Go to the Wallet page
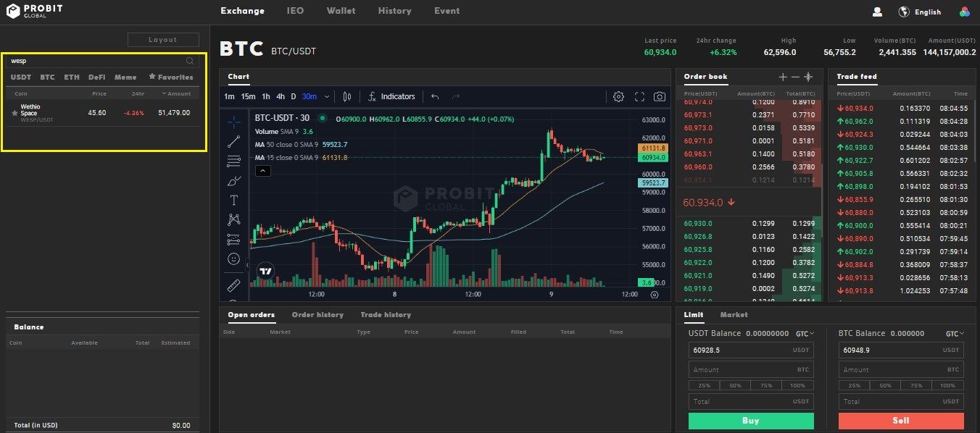The height and width of the screenshot is (433, 980). (341, 11)
